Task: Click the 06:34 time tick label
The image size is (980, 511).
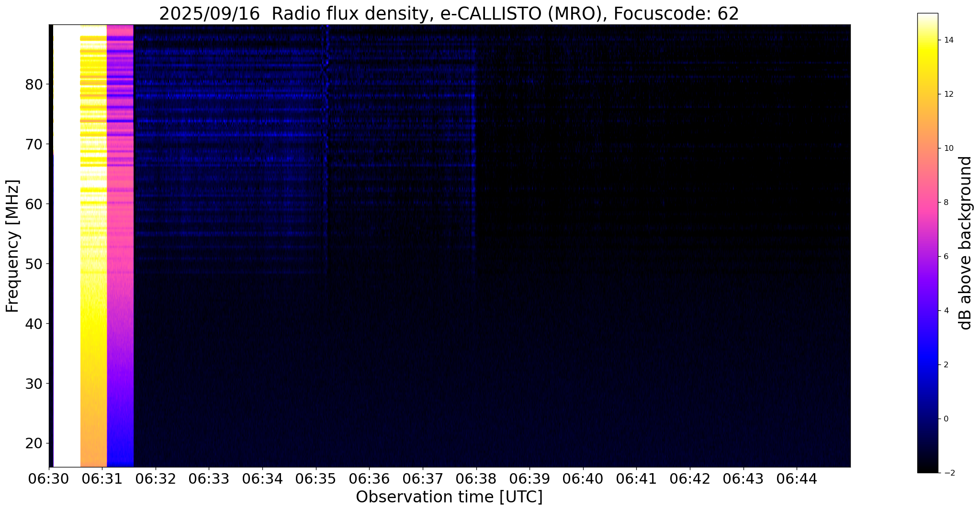Action: pos(262,478)
